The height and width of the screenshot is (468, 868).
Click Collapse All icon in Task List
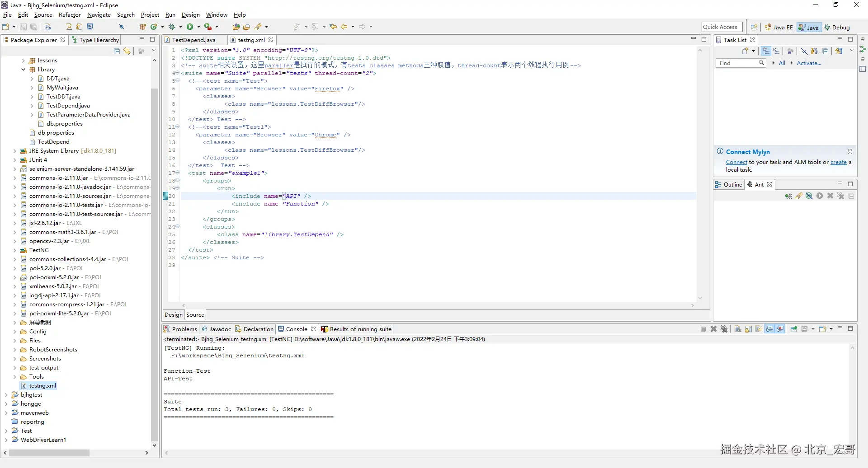click(x=826, y=51)
